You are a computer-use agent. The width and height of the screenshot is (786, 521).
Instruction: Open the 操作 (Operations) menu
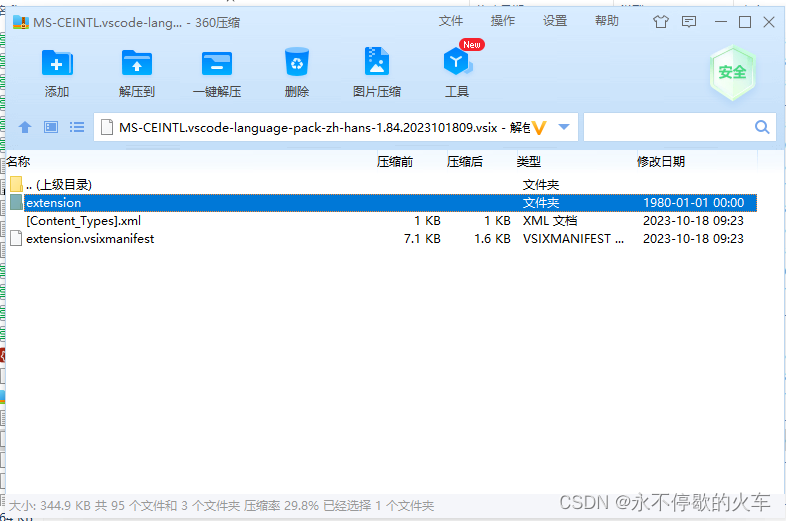point(503,21)
